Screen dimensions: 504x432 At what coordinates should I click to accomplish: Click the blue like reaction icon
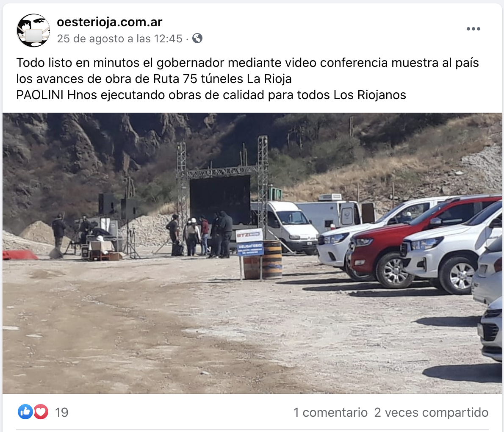pos(25,412)
